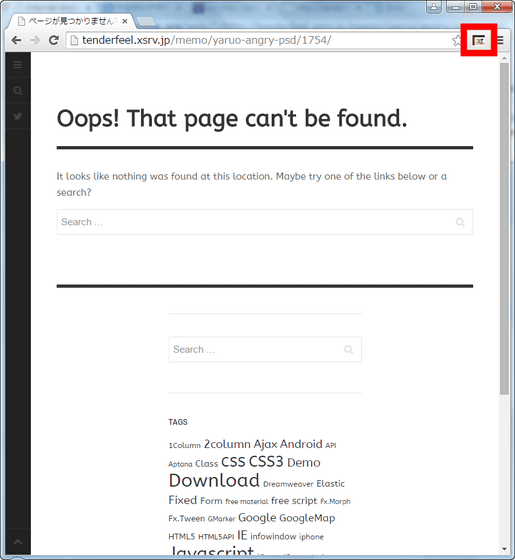Open the CSS3 tag link

pos(266,461)
